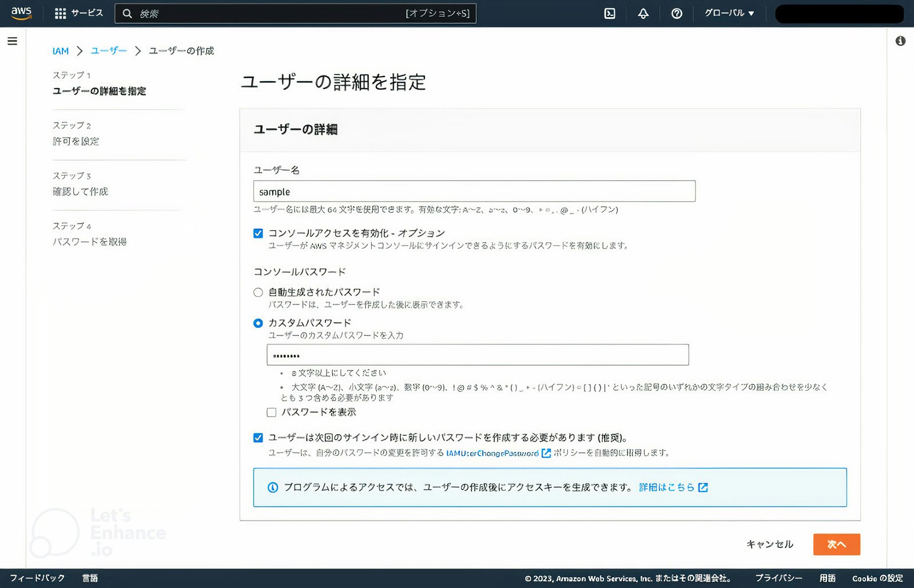Open the 詳細はこちら link
Viewport: 914px width, 588px height.
click(667, 487)
